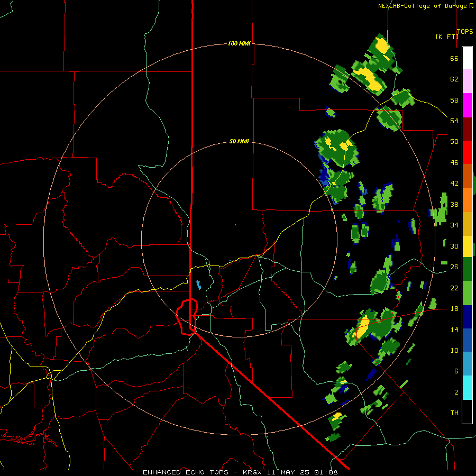
Task: Select the dark orange legend color block
Action: point(467,176)
